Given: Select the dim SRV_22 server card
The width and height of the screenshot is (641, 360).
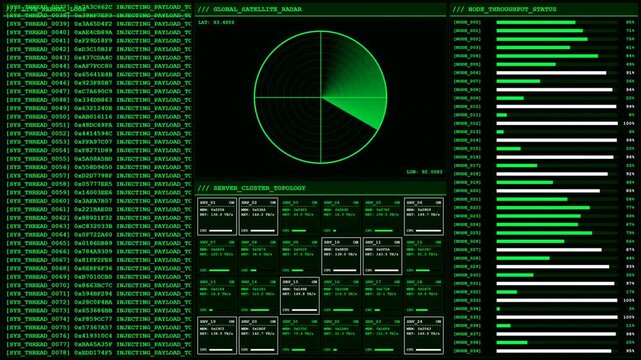Looking at the screenshot, I should click(341, 335).
